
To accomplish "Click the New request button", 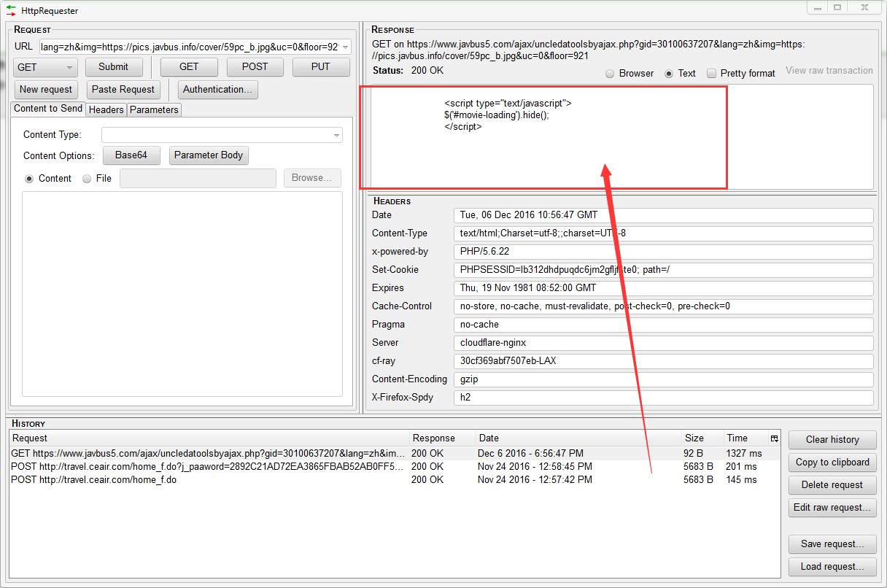I will (46, 90).
